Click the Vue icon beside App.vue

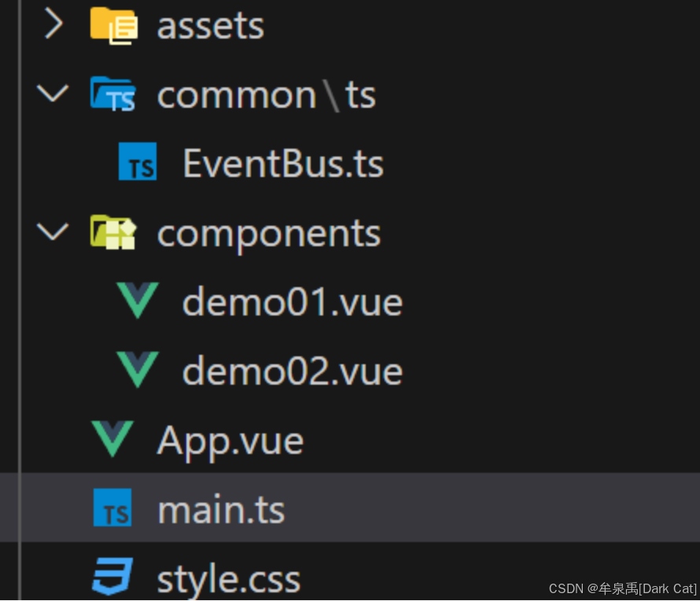tap(112, 438)
